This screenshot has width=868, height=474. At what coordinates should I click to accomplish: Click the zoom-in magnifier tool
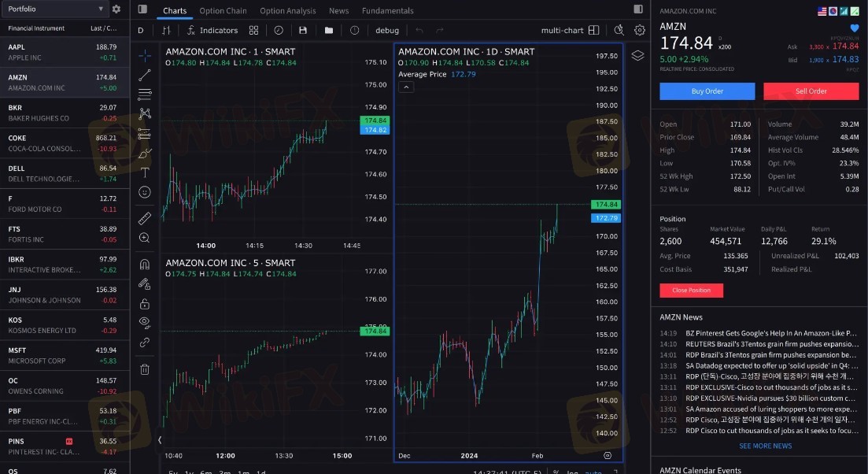(145, 237)
